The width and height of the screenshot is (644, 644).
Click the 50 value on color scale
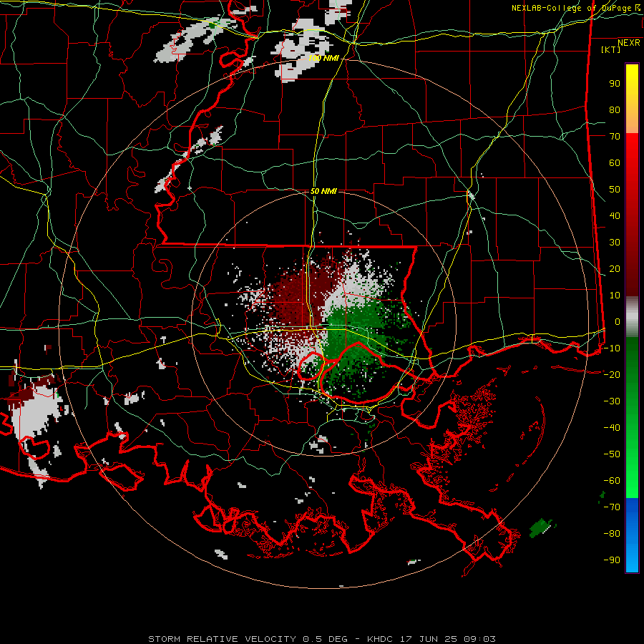point(615,190)
